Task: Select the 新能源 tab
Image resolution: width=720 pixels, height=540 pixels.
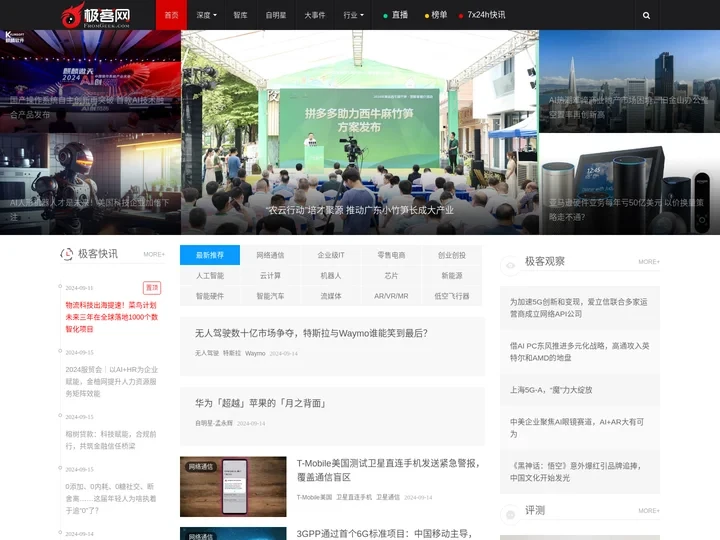Action: [452, 276]
